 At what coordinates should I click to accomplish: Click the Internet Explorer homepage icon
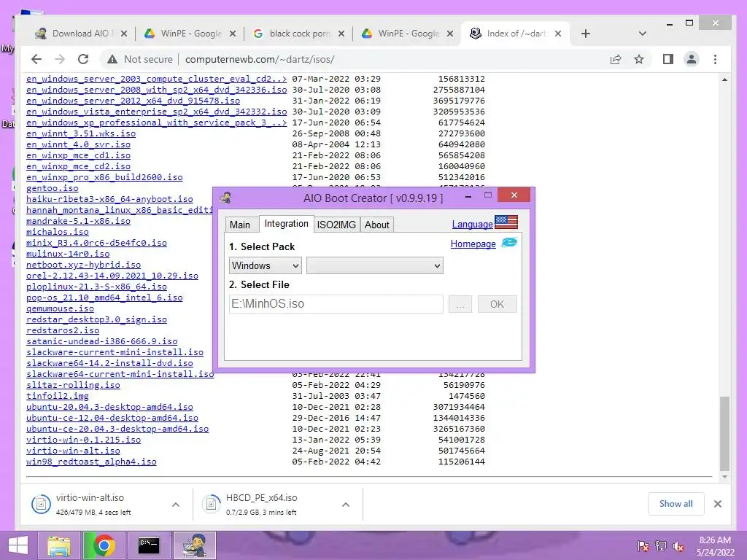(509, 243)
